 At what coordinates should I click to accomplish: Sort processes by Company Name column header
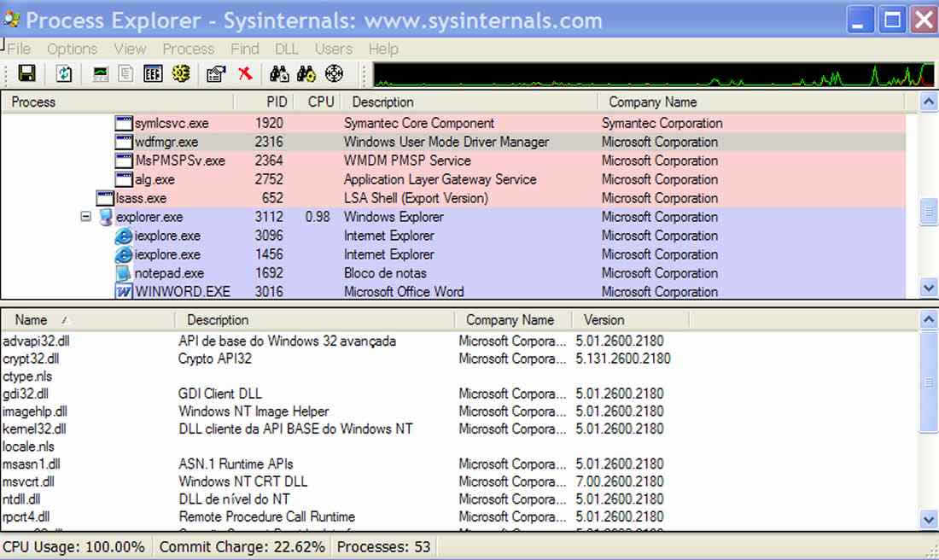pyautogui.click(x=751, y=102)
